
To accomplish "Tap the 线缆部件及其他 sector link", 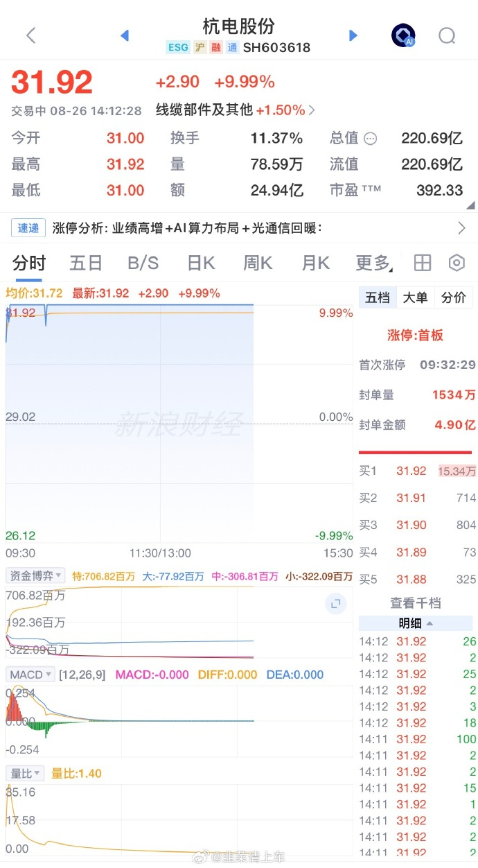I will (204, 110).
